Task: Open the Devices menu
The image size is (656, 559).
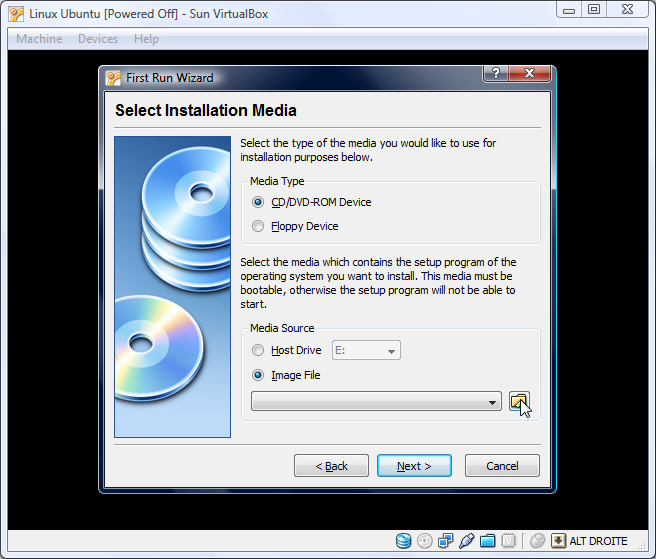Action: [98, 39]
